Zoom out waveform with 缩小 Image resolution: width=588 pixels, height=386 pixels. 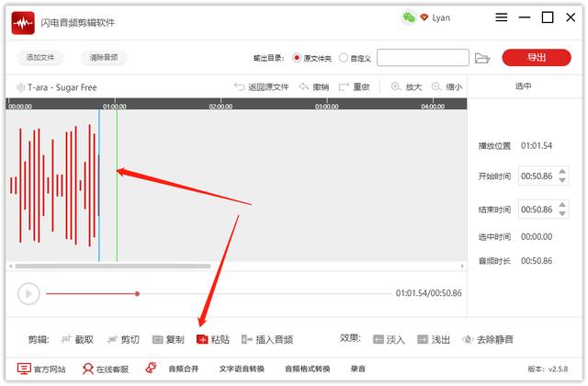[447, 87]
